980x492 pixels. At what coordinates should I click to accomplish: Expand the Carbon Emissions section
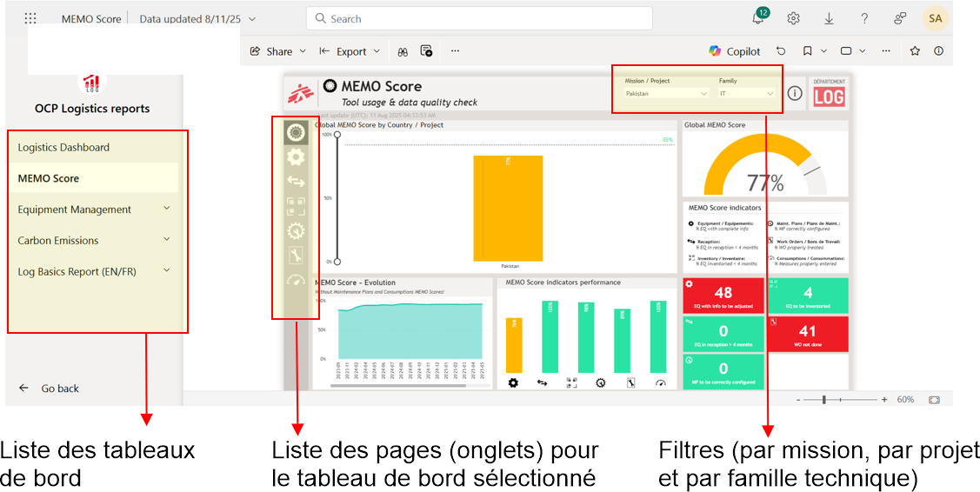pyautogui.click(x=167, y=240)
